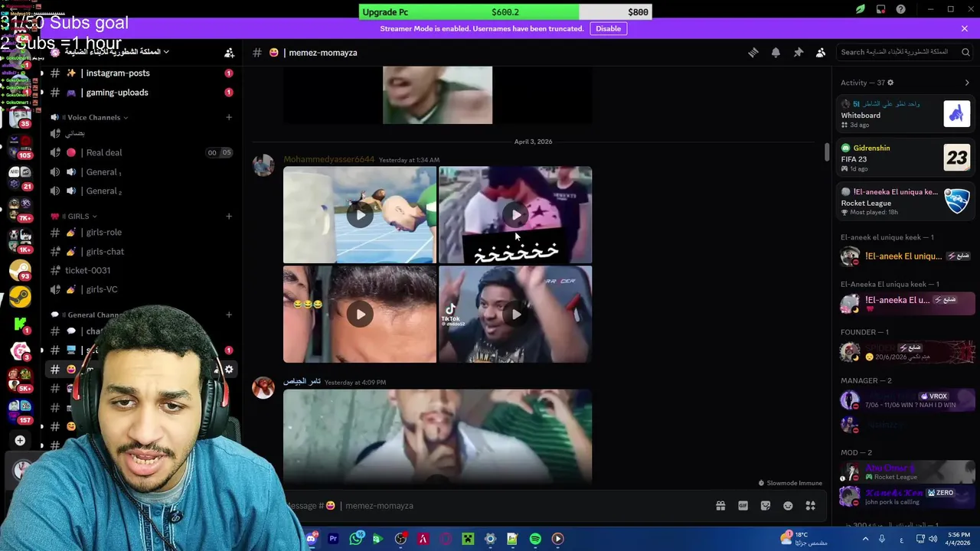This screenshot has height=551, width=980.
Task: Open the inbox icon in title bar
Action: point(880,9)
